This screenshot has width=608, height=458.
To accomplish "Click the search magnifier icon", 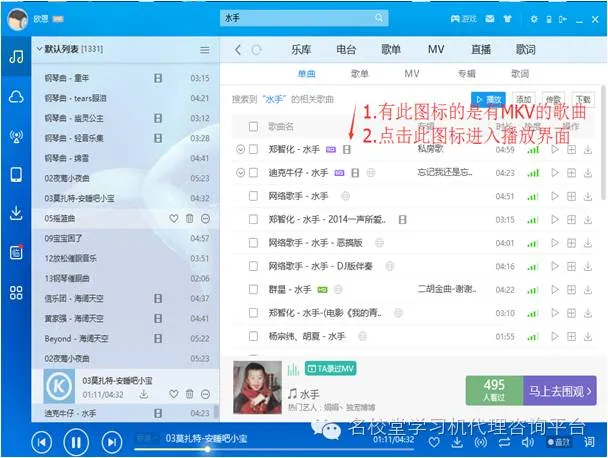I will 379,18.
